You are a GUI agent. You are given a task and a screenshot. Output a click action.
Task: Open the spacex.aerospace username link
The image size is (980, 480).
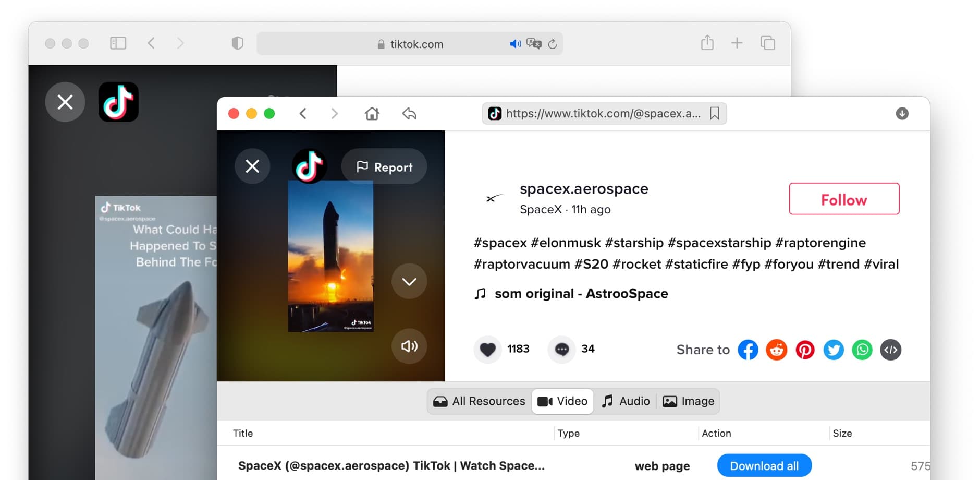pos(584,188)
